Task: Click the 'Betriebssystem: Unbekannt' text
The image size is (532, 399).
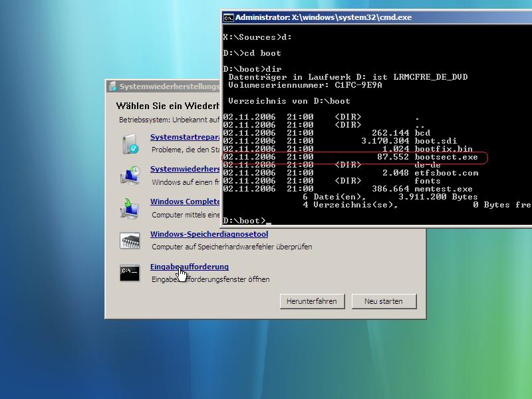Action: pyautogui.click(x=170, y=120)
